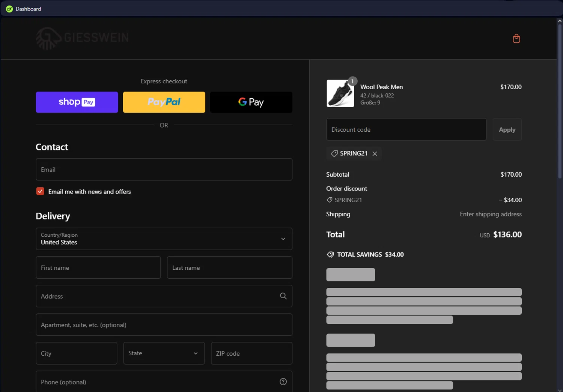Click the TOTAL SAVINGS $34.00 label
563x392 pixels.
370,254
